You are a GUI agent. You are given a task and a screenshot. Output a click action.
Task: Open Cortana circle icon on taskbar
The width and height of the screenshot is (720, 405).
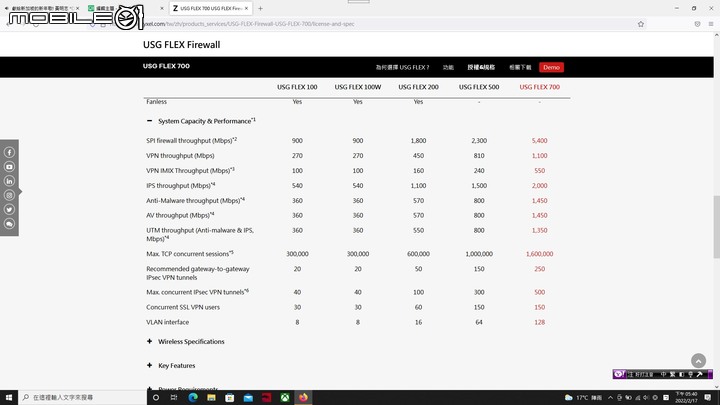[x=156, y=397]
